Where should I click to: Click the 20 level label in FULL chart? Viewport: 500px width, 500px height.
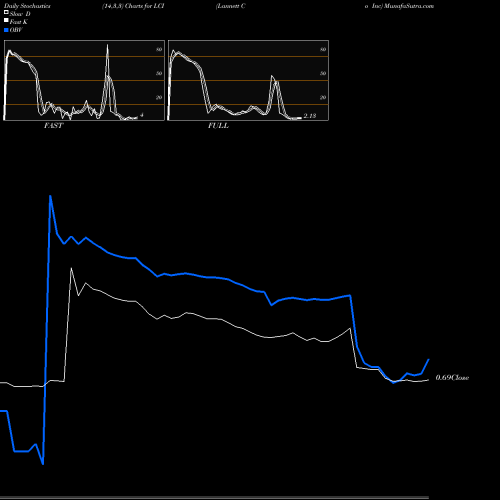coord(323,97)
